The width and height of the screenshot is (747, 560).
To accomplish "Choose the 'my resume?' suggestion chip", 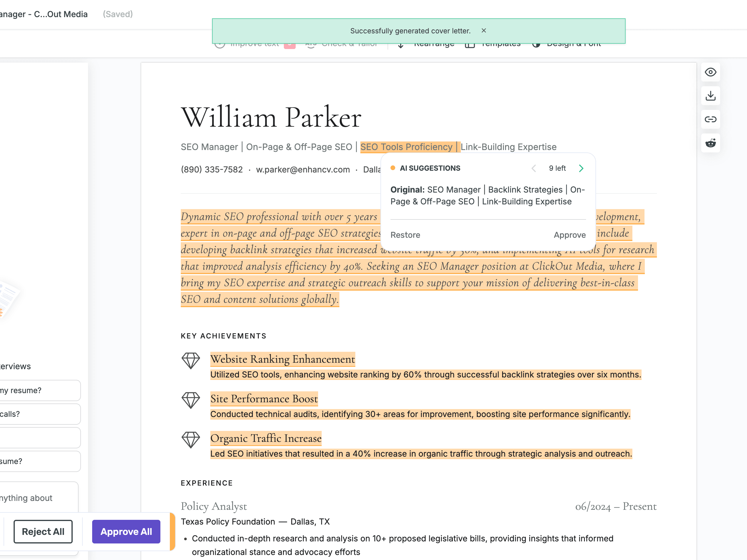I will [40, 390].
